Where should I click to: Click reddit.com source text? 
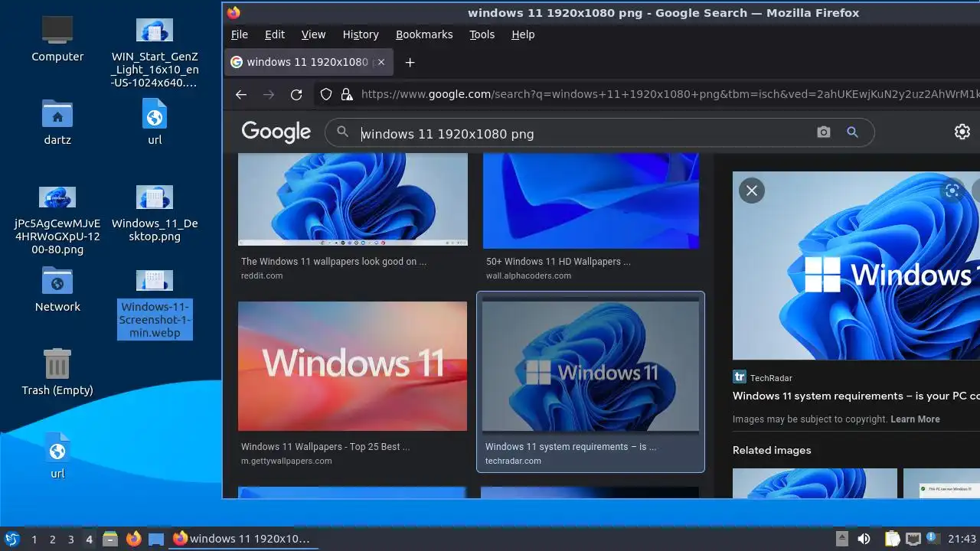pos(262,275)
